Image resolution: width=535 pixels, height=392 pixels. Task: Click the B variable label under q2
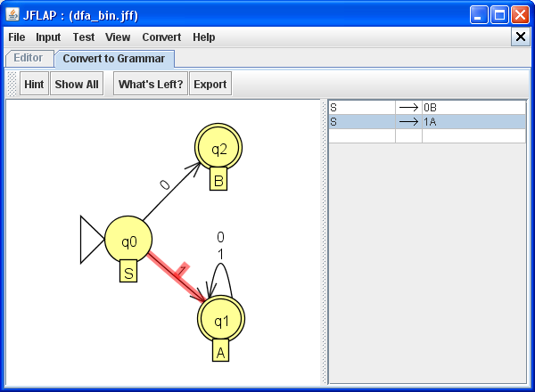(218, 180)
